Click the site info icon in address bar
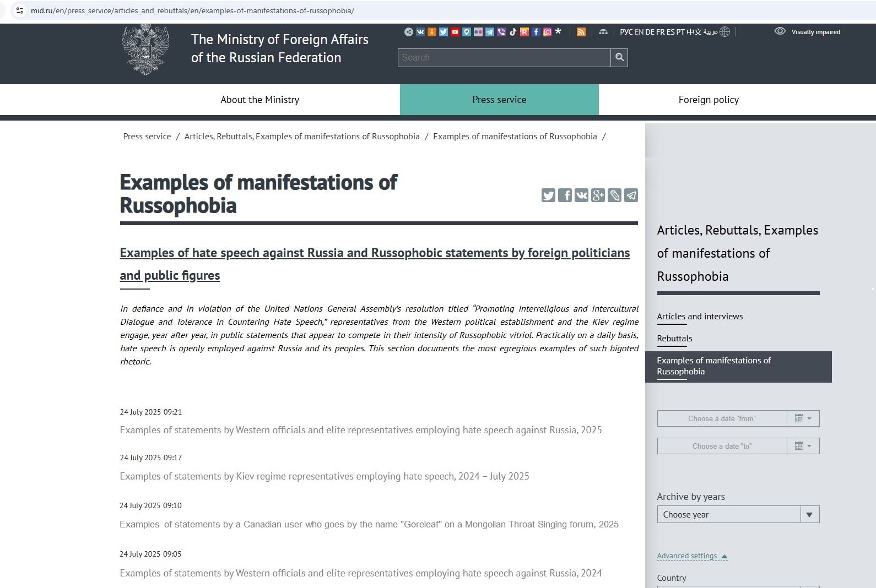The image size is (876, 588). [19, 10]
